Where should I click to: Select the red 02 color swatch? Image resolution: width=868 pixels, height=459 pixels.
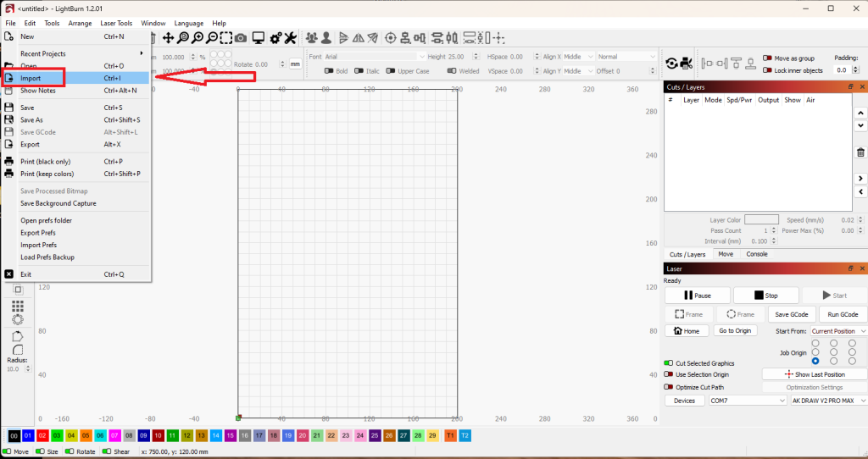[42, 436]
